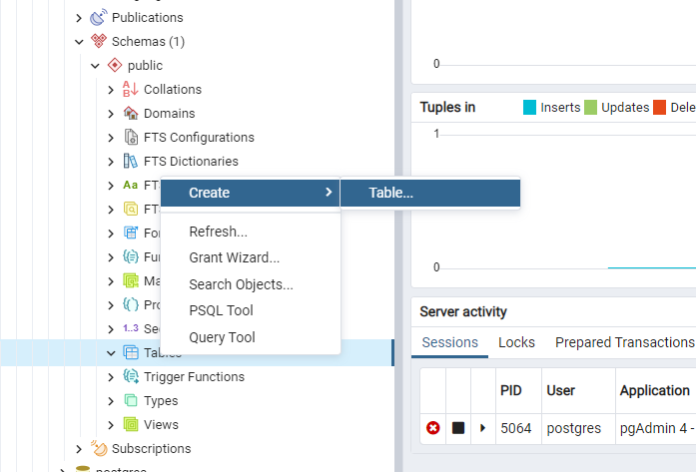Expand the FTS Dictionaries node

(111, 162)
